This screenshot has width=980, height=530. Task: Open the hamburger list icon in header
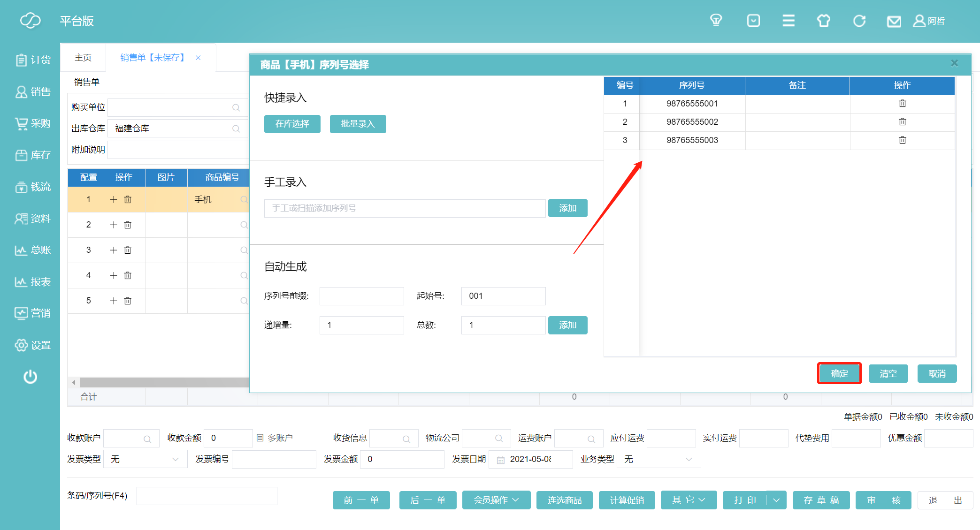click(789, 21)
